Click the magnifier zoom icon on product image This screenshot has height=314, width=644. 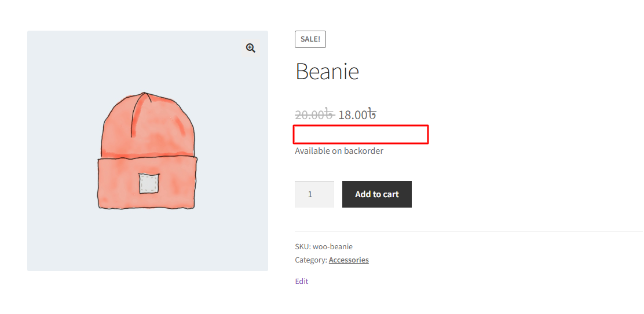(x=251, y=48)
